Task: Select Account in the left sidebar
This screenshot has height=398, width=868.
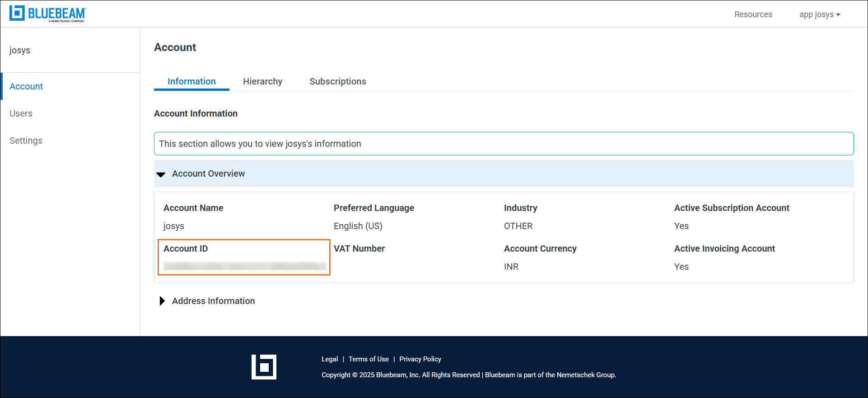Action: pyautogui.click(x=26, y=86)
